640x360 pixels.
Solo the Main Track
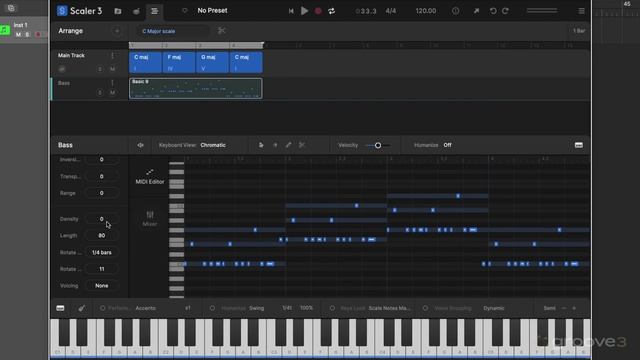[100, 69]
